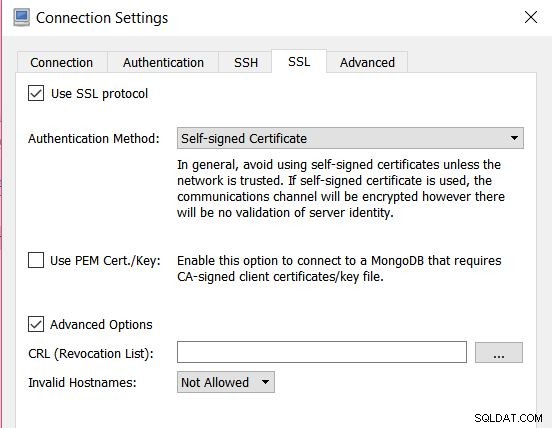Click the Connection Settings title text
Screen dimensions: 552x428
[x=102, y=18]
